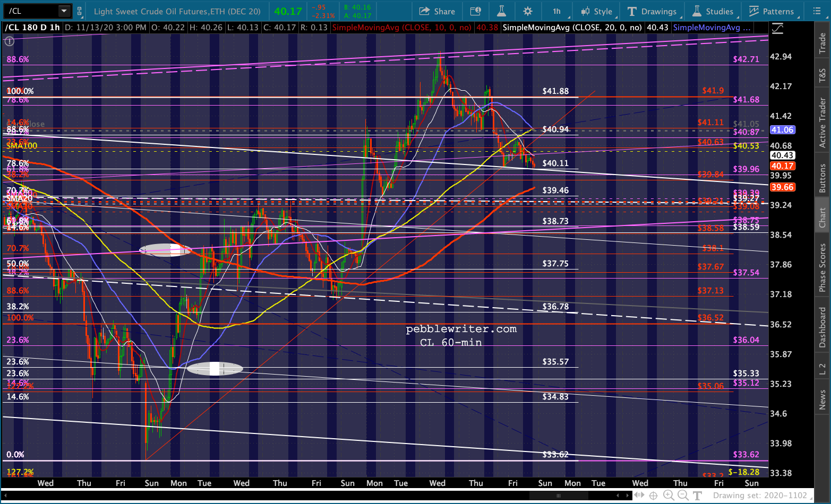Click the $37.75 price level label
The width and height of the screenshot is (831, 504).
[555, 264]
